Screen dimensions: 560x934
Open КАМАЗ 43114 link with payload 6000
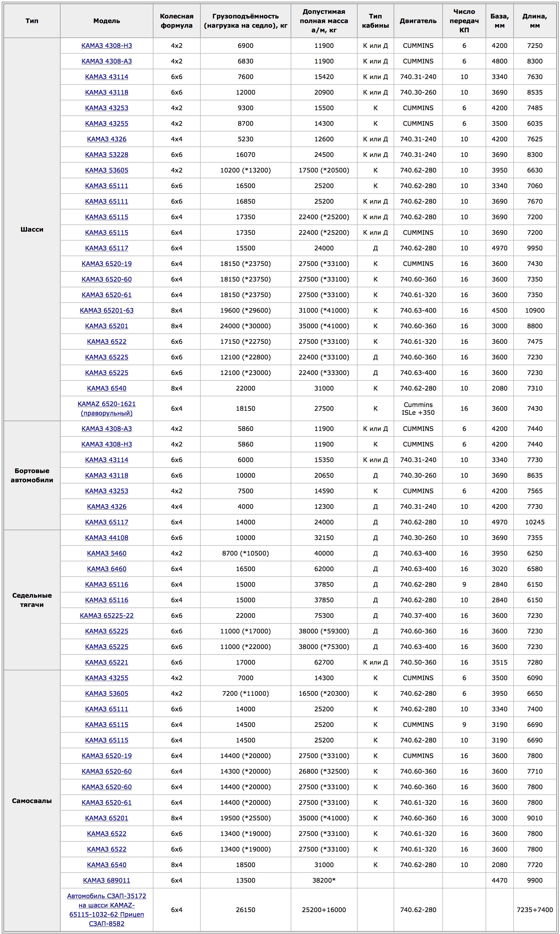(x=106, y=460)
